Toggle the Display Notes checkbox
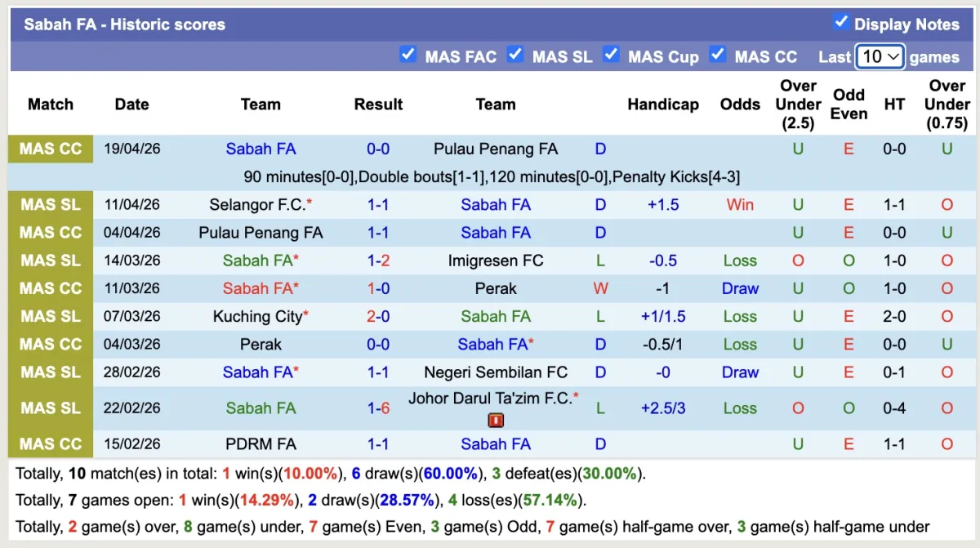Viewport: 980px width, 548px height. click(x=840, y=22)
